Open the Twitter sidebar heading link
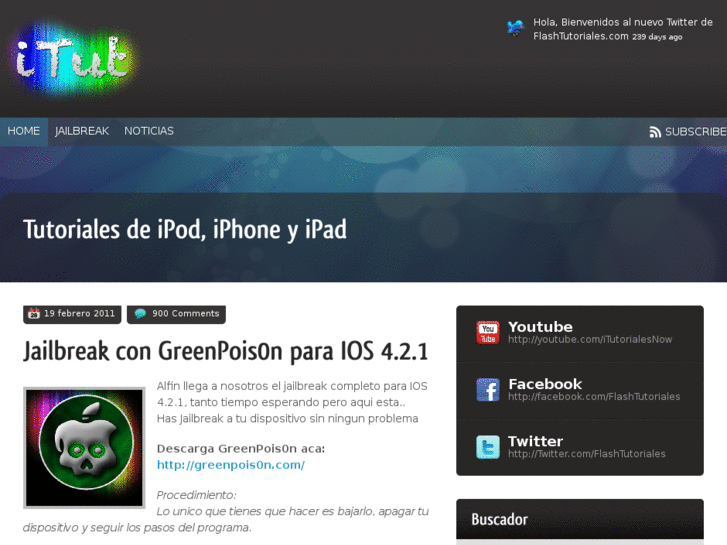This screenshot has height=545, width=727. tap(536, 441)
